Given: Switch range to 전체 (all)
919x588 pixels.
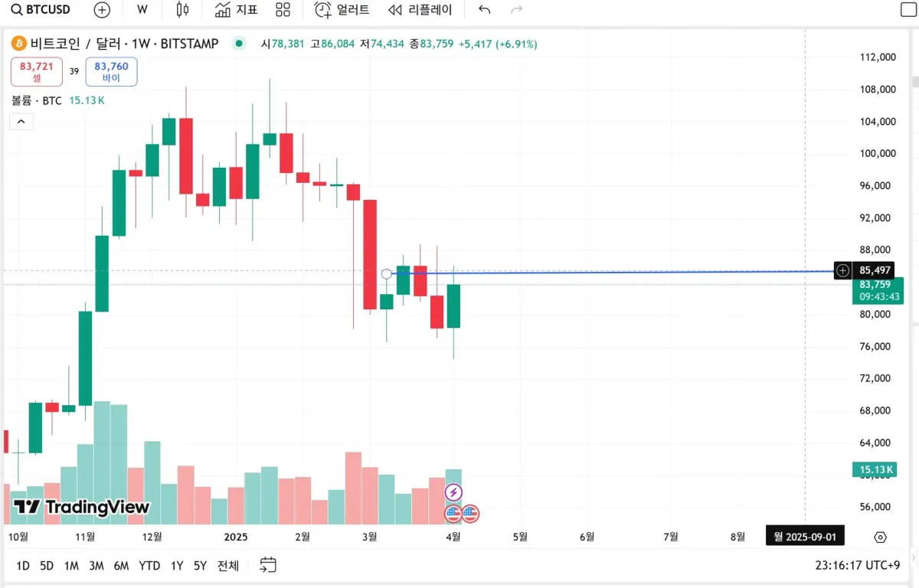Looking at the screenshot, I should coord(228,566).
